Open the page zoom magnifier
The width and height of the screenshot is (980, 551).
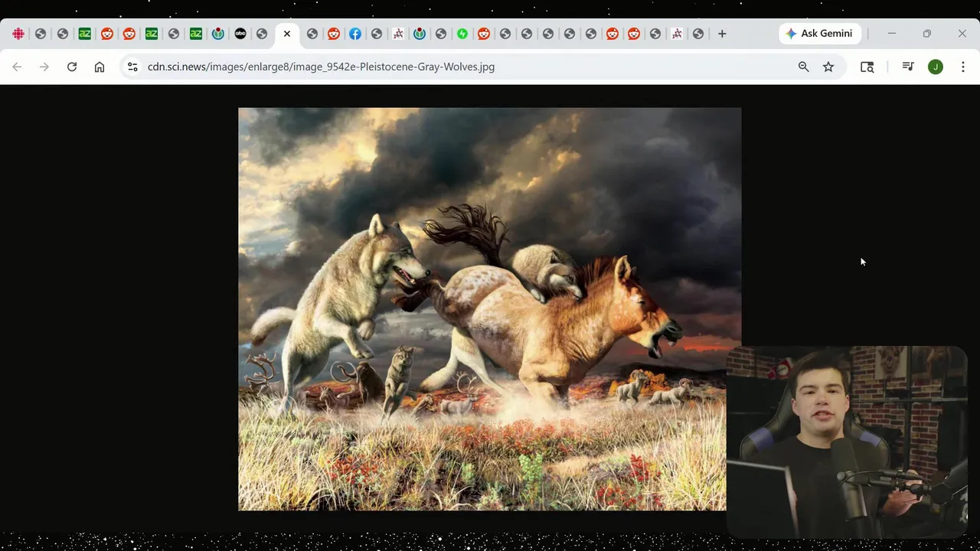point(804,67)
